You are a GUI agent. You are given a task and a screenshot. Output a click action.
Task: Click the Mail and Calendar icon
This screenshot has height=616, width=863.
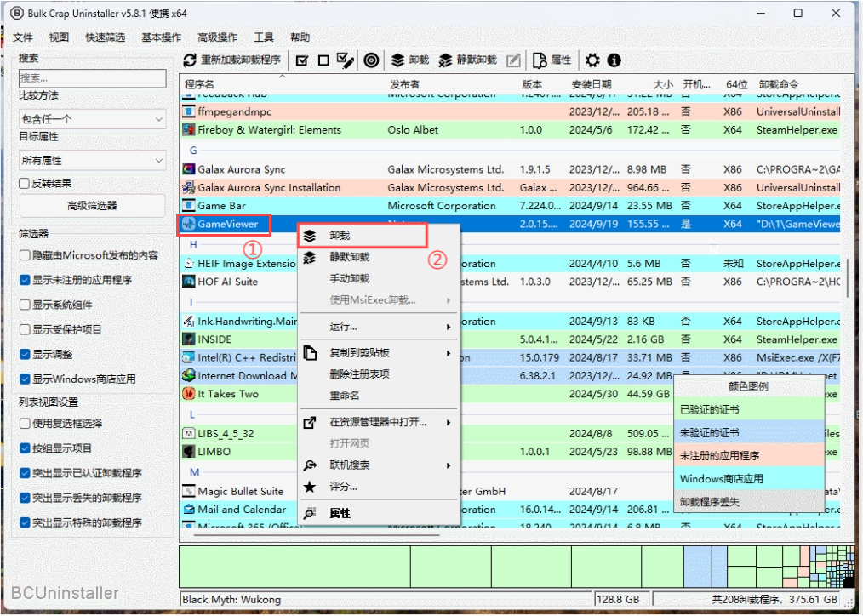189,510
